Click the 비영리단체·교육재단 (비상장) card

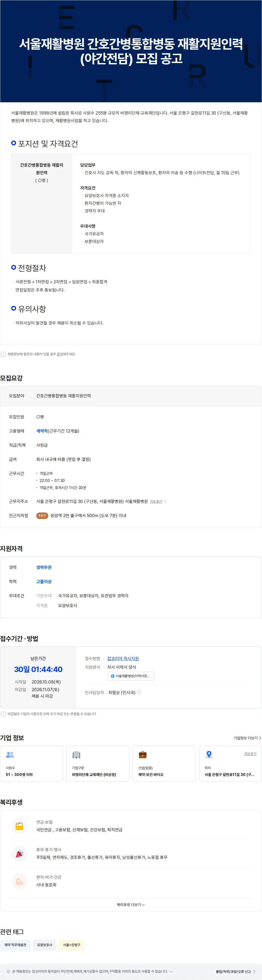(98, 763)
